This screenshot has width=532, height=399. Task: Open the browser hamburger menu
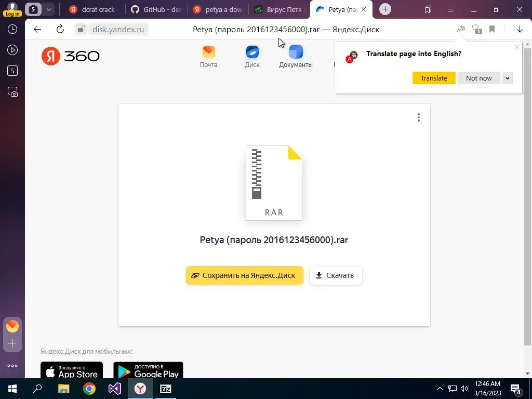click(x=451, y=9)
